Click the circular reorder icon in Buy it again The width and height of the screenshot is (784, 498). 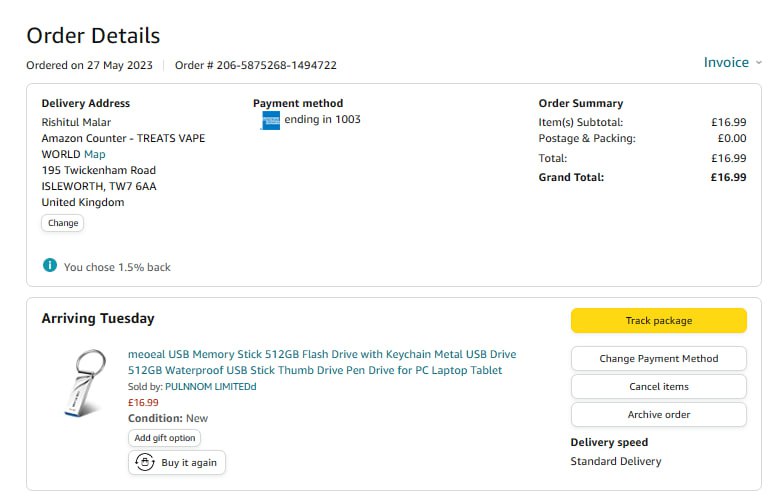point(145,463)
